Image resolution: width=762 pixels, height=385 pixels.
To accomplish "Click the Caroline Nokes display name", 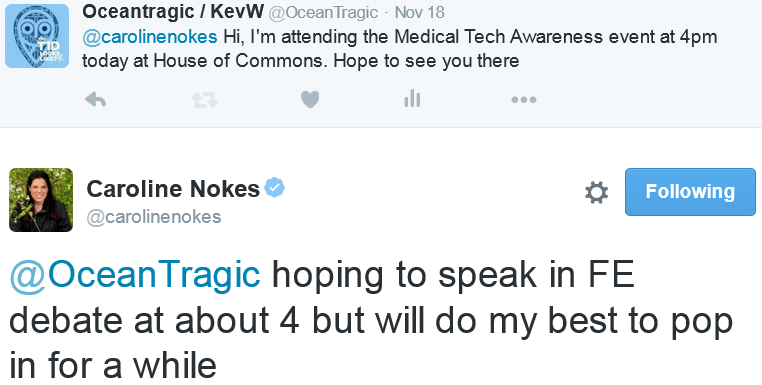I will 173,189.
